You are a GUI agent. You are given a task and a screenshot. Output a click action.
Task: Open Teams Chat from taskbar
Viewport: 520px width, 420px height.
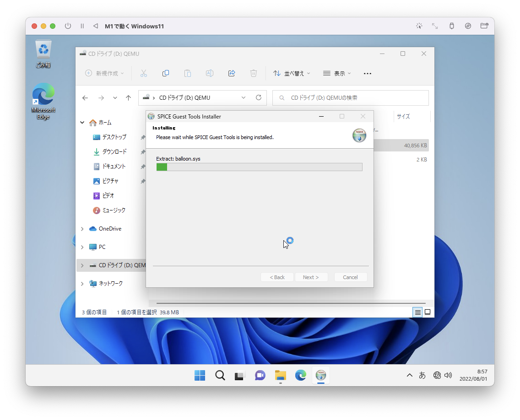tap(260, 375)
